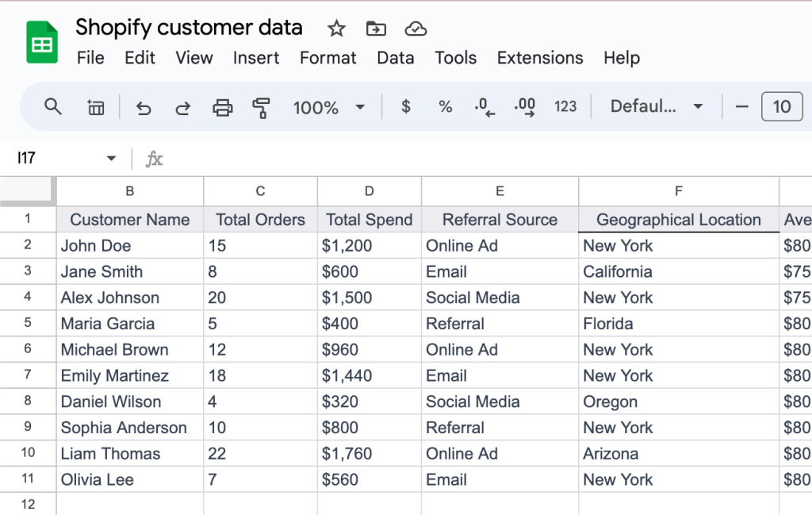Select the paint format tool
The image size is (812, 515).
(261, 108)
